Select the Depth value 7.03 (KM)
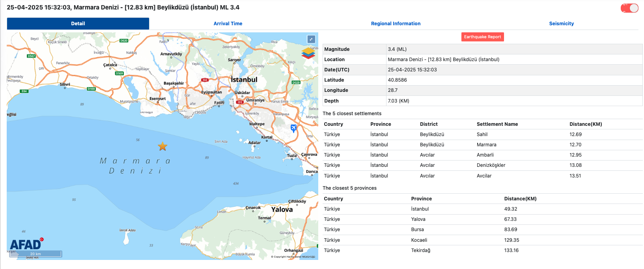 tap(398, 101)
